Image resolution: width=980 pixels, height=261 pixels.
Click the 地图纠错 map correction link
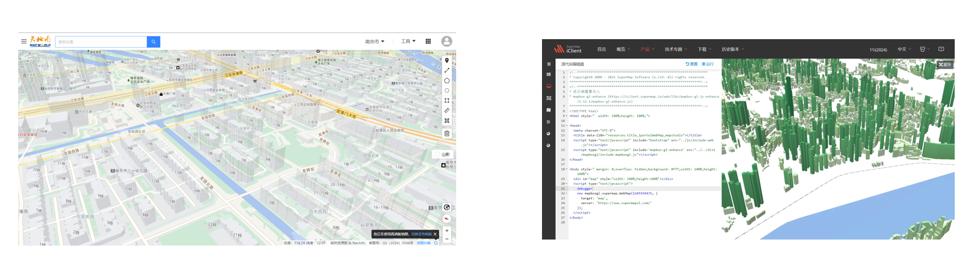pos(424,243)
